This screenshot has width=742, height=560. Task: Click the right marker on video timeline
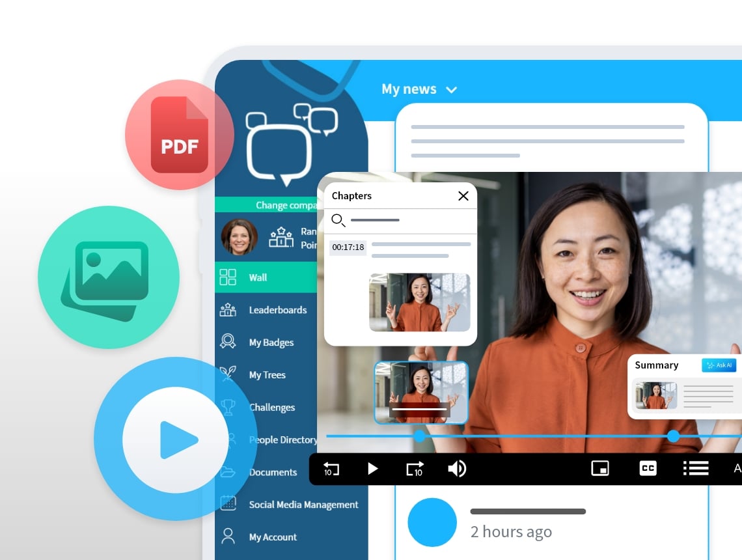tap(674, 436)
